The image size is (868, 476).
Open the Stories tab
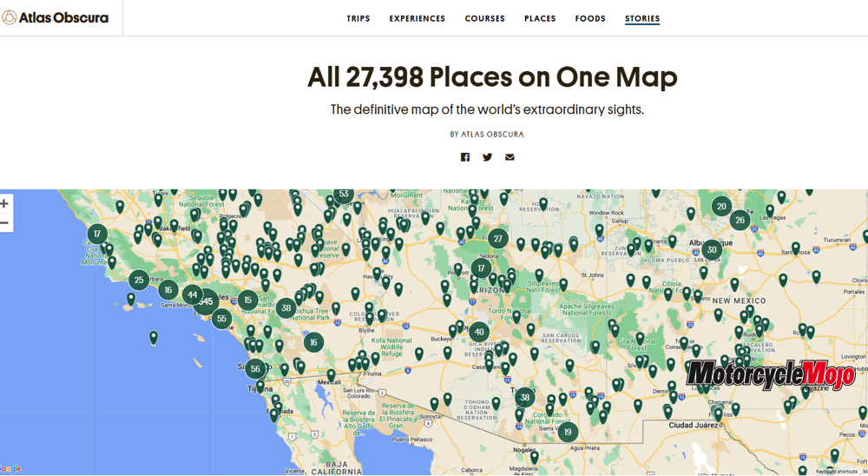click(642, 18)
